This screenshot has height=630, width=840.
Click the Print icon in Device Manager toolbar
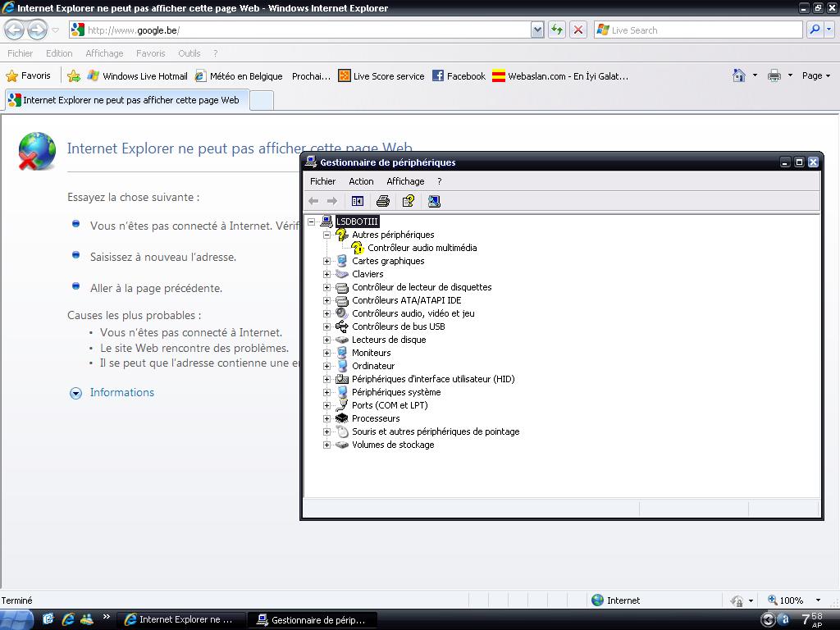382,201
